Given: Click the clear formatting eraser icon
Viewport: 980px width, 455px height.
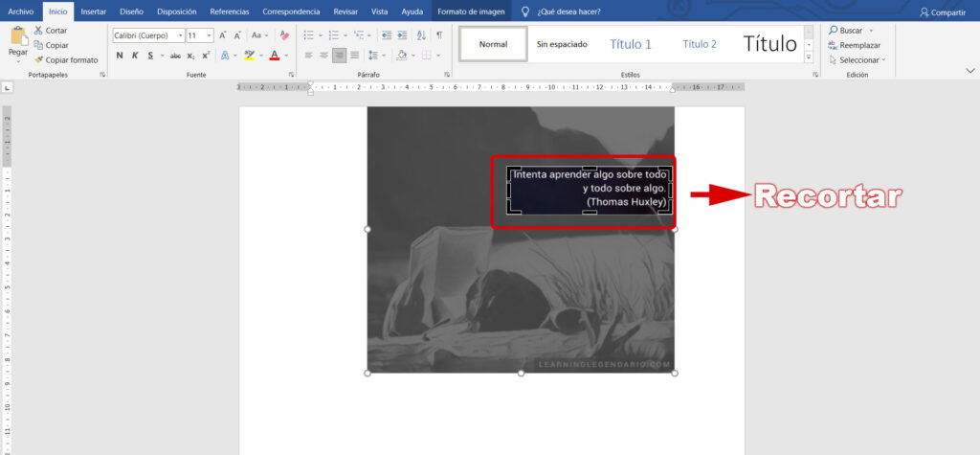Looking at the screenshot, I should pyautogui.click(x=284, y=35).
